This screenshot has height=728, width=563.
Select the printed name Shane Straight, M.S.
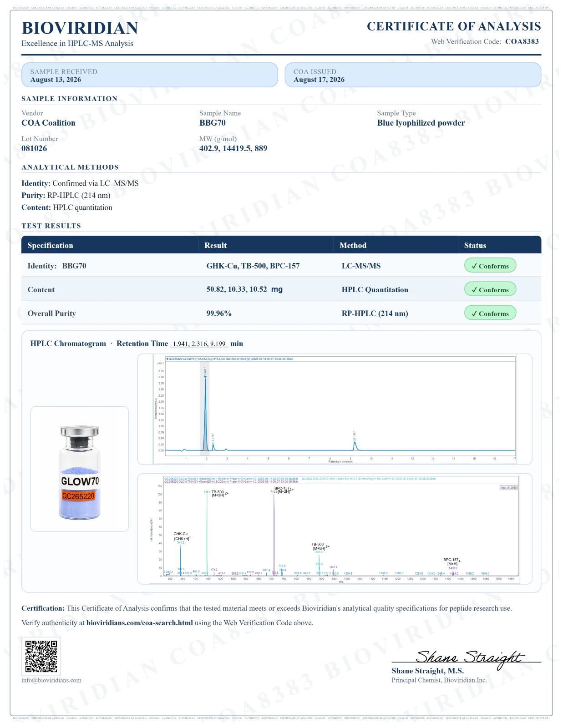click(x=428, y=671)
